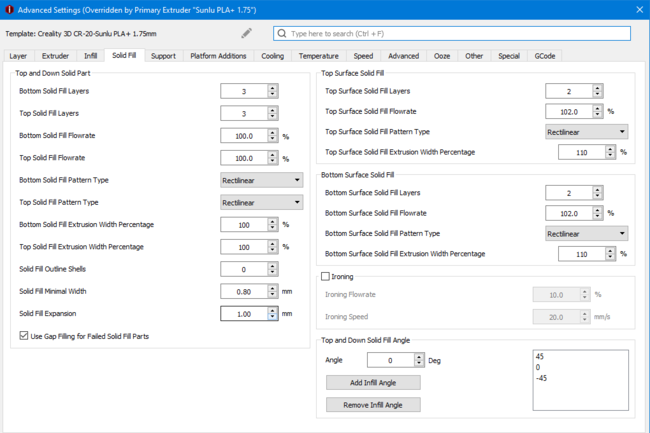Click the search magnifier icon

coord(283,34)
